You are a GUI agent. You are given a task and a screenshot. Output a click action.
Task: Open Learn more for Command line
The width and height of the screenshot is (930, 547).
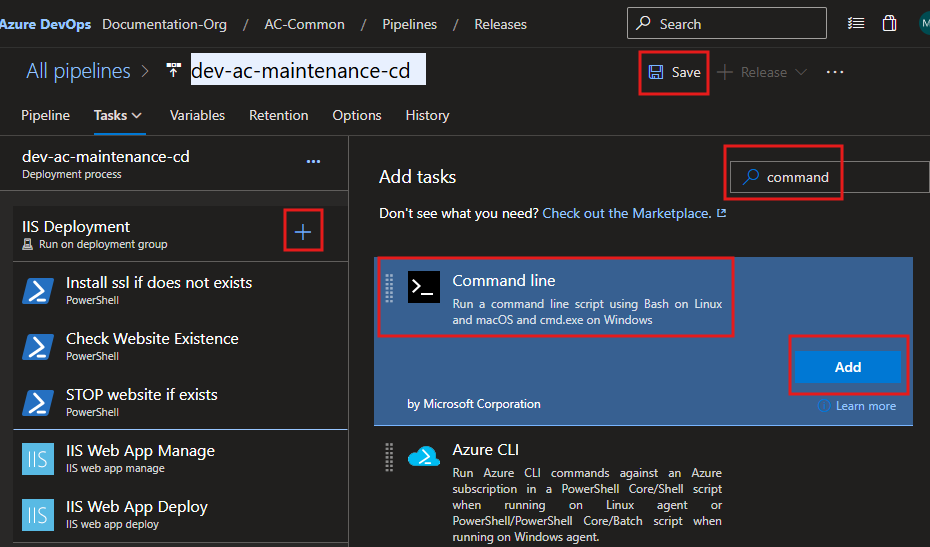[x=865, y=406]
